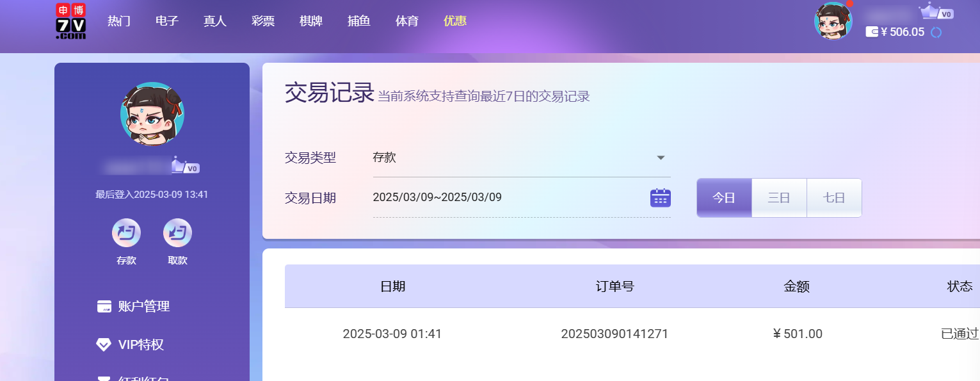Select the 七日 date range option
Screen dimensions: 980x381
833,198
